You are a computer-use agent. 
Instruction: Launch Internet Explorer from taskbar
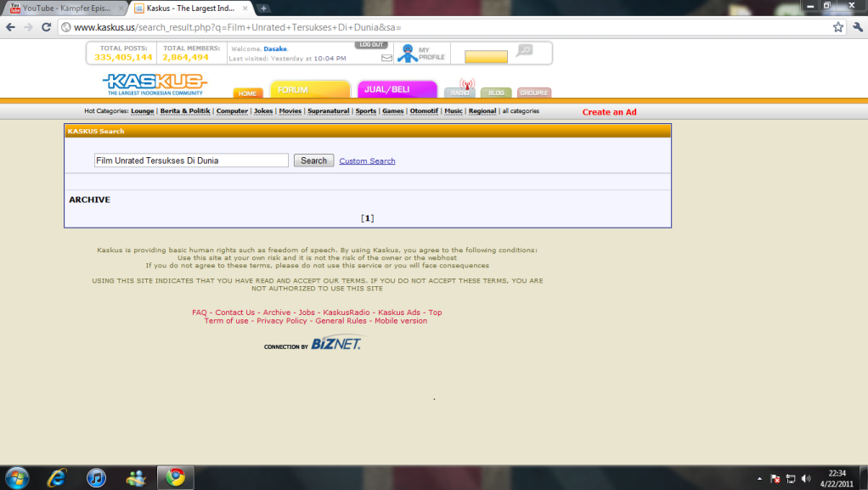(x=56, y=478)
